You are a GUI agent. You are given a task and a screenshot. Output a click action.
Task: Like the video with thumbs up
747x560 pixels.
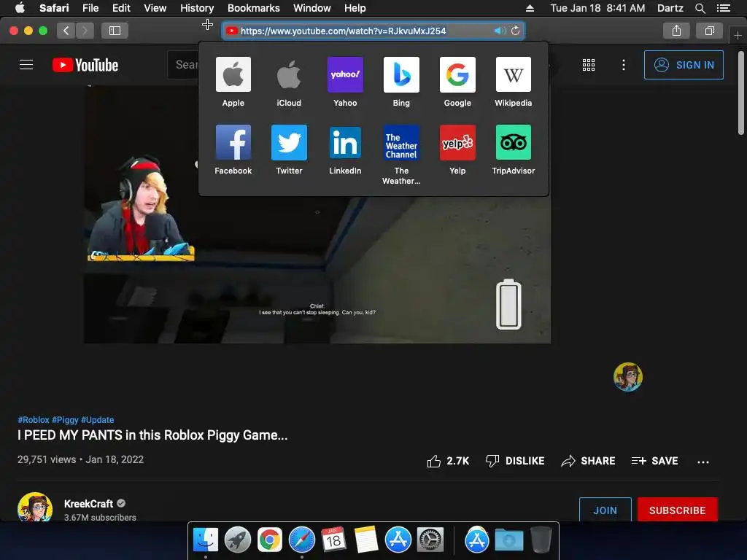pos(448,461)
